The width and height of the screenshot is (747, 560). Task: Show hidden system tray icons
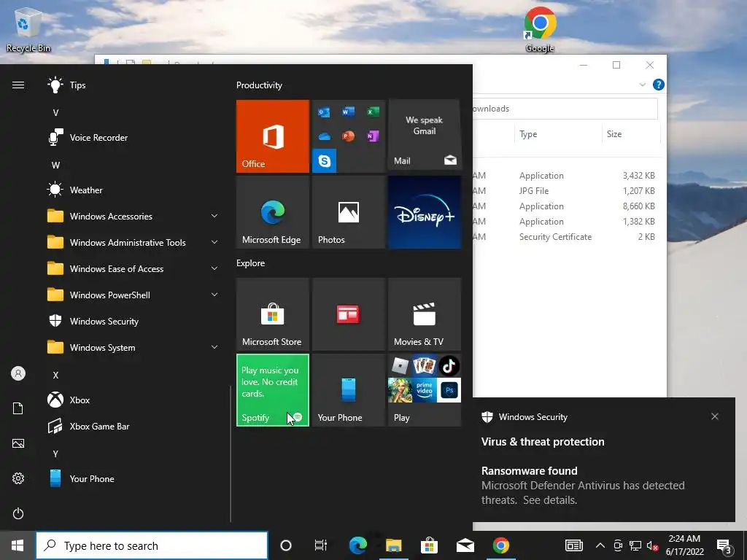(x=600, y=545)
